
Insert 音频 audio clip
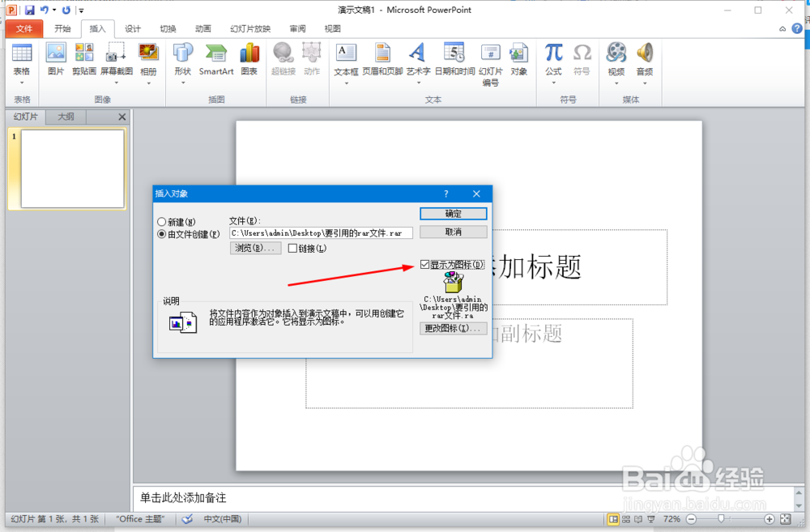click(x=645, y=53)
